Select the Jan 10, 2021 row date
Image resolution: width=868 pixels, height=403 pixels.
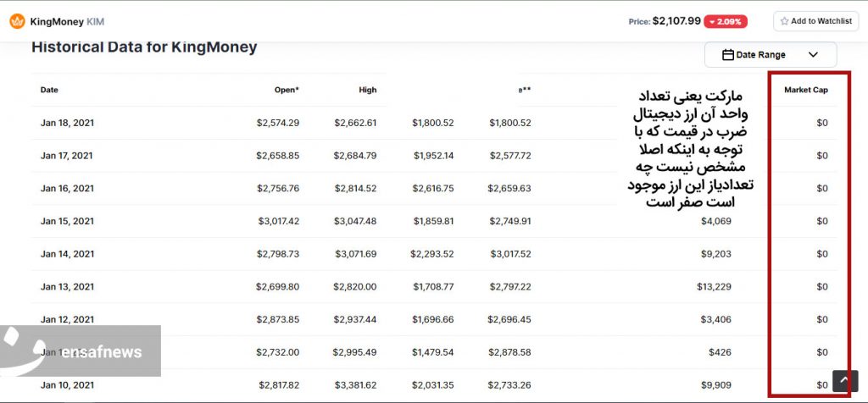[x=67, y=385]
